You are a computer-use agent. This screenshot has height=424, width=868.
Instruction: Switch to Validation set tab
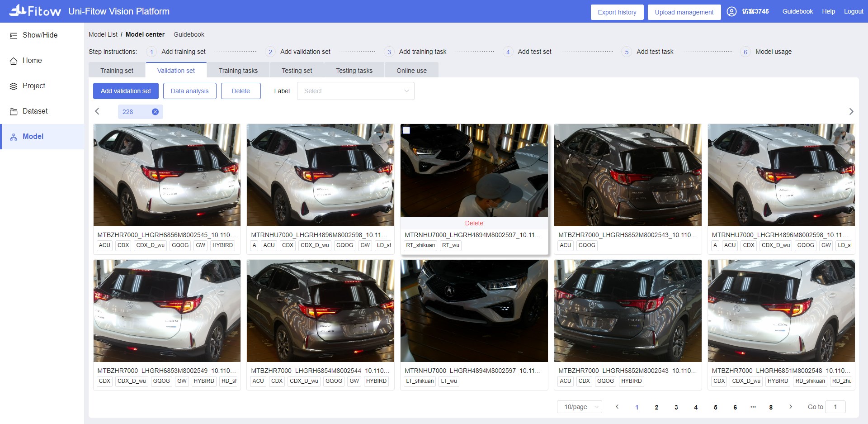(176, 71)
